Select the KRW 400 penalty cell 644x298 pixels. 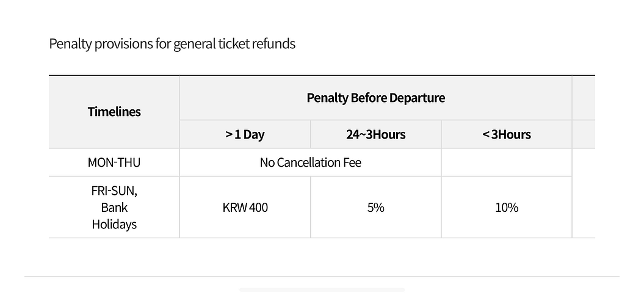pyautogui.click(x=245, y=208)
